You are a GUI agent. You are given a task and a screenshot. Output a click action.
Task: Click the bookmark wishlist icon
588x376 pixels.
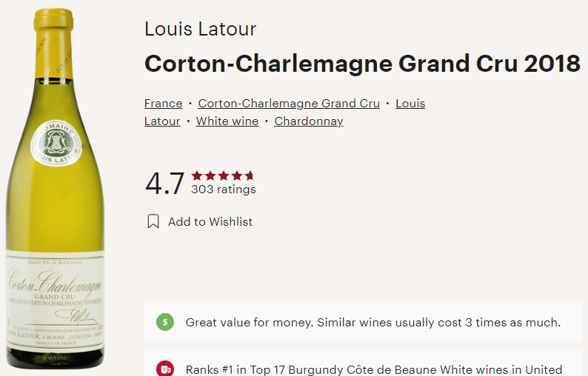click(153, 221)
